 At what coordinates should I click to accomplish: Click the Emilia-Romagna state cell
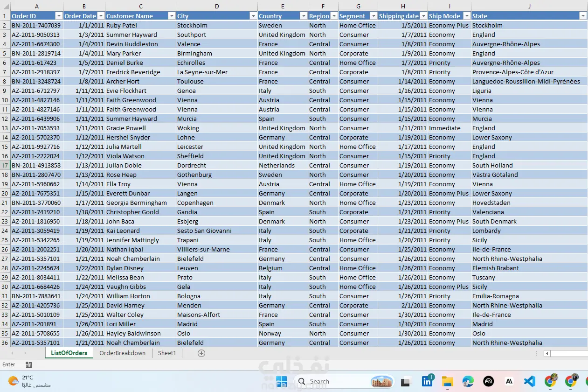click(x=530, y=296)
